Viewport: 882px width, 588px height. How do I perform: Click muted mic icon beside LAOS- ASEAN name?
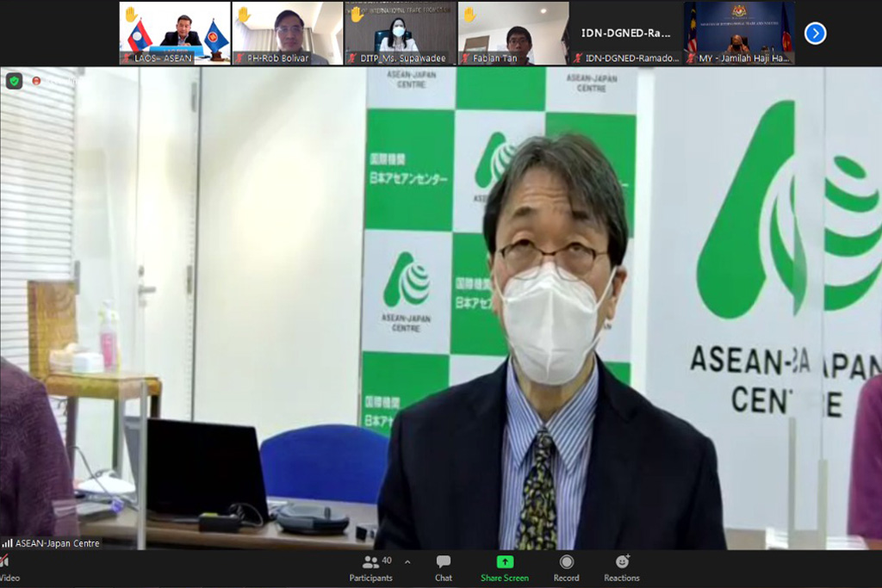127,58
